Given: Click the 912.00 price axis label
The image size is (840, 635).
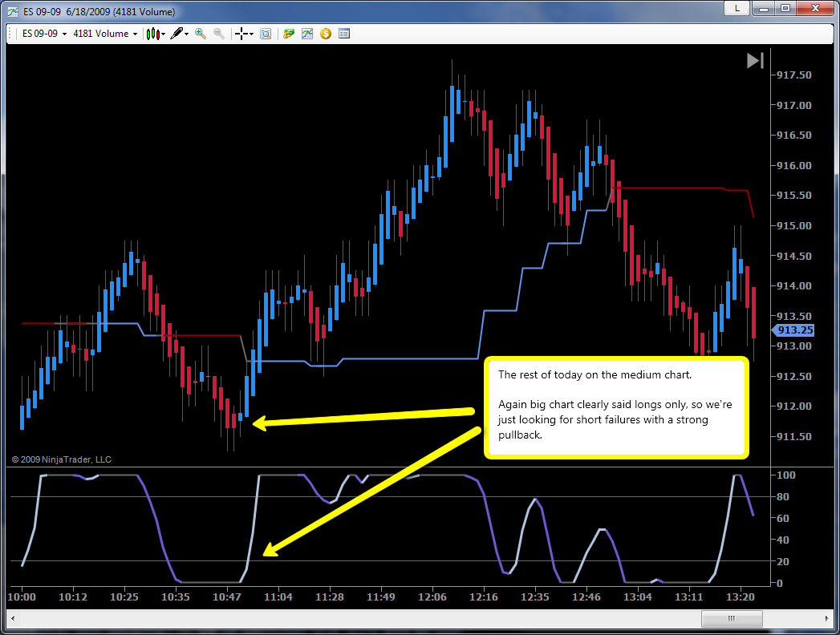Looking at the screenshot, I should 793,406.
